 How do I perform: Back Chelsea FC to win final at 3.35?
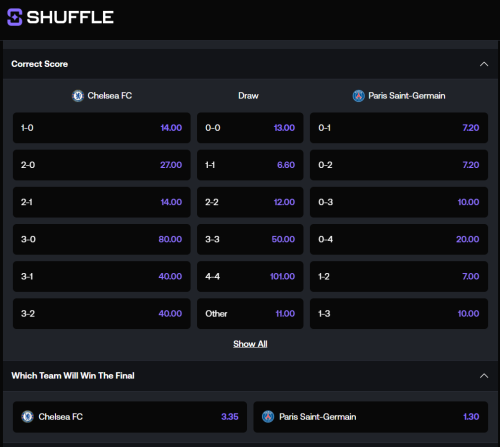[130, 417]
